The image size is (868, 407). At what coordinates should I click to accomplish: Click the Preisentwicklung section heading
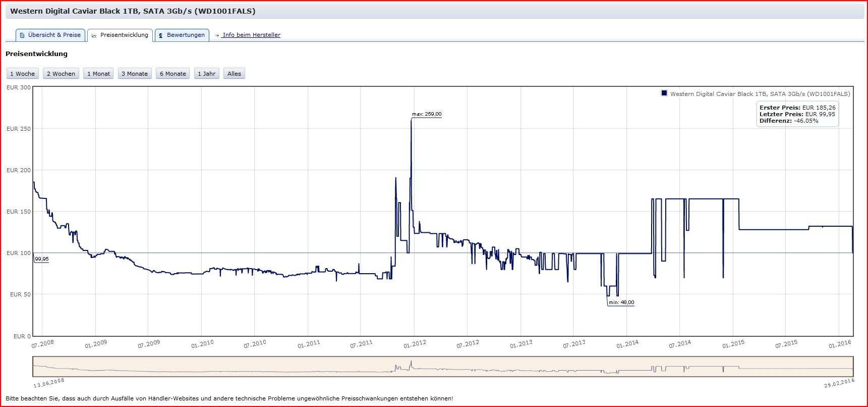(x=36, y=54)
